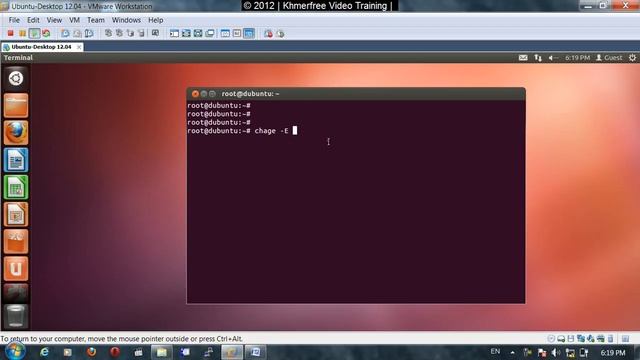The width and height of the screenshot is (640, 360).
Task: Click the network adapter device status icon
Action: [x=581, y=338]
